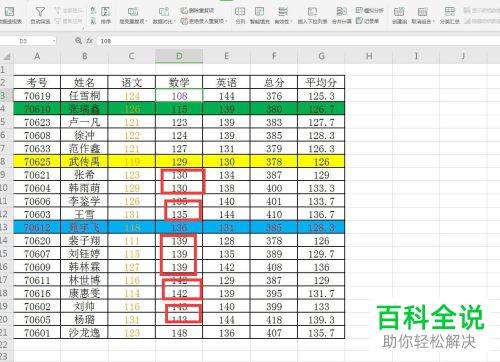Click the blue-row cell 70612

(x=37, y=228)
